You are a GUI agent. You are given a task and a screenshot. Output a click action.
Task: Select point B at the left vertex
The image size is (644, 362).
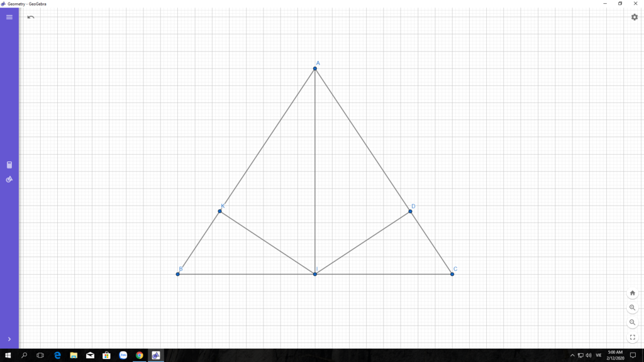click(x=178, y=274)
